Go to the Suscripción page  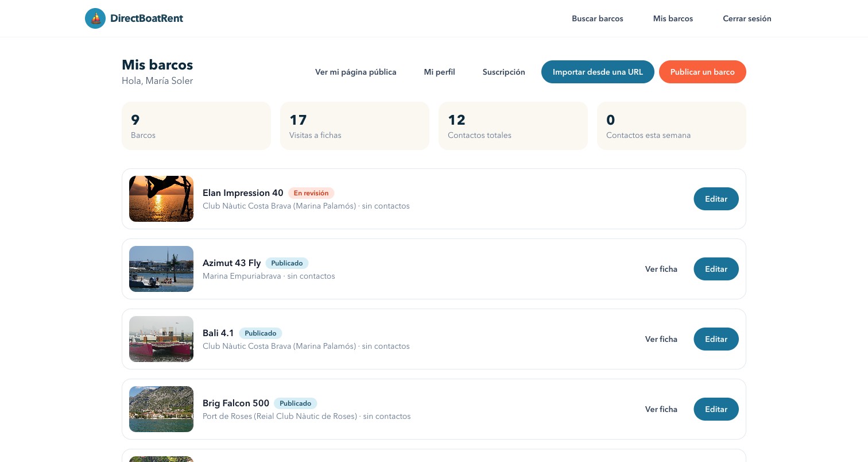tap(504, 72)
